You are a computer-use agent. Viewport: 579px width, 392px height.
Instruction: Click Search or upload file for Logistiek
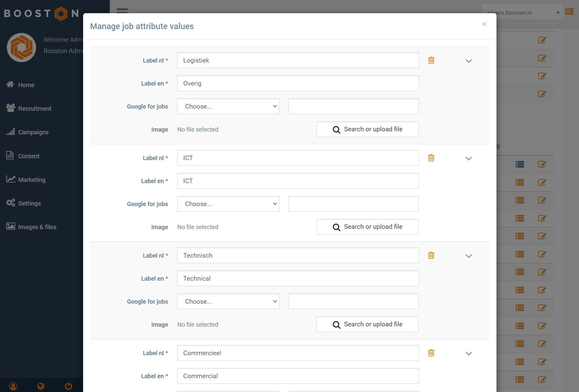[367, 129]
